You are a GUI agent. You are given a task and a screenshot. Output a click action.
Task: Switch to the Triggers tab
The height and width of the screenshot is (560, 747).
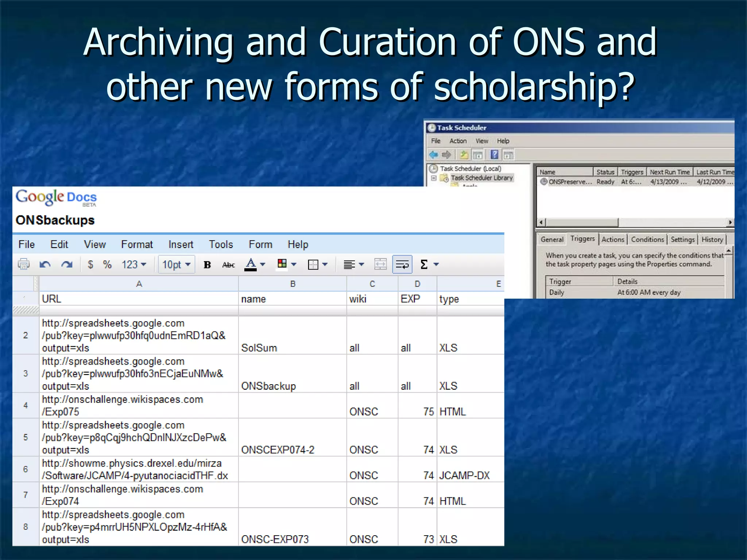point(582,239)
